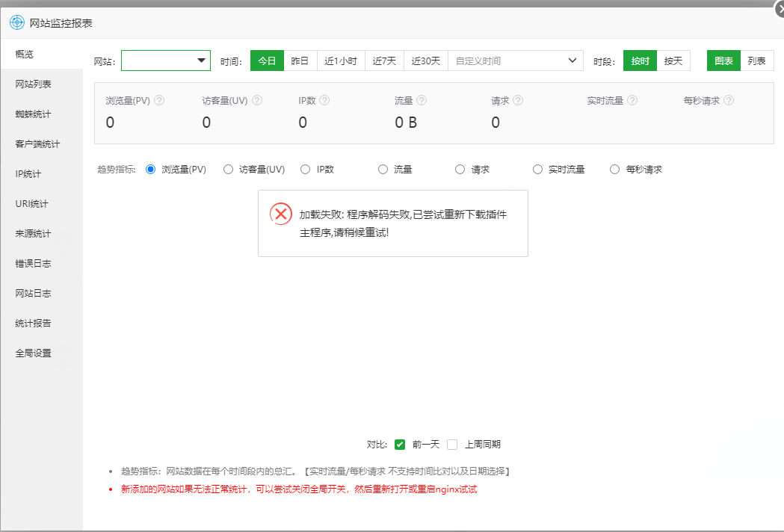Viewport: 784px width, 532px height.
Task: Choose the 近7天 time range button
Action: click(384, 61)
